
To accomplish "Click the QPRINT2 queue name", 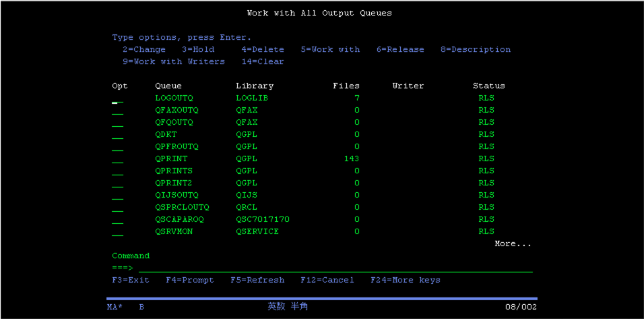I will click(x=174, y=183).
